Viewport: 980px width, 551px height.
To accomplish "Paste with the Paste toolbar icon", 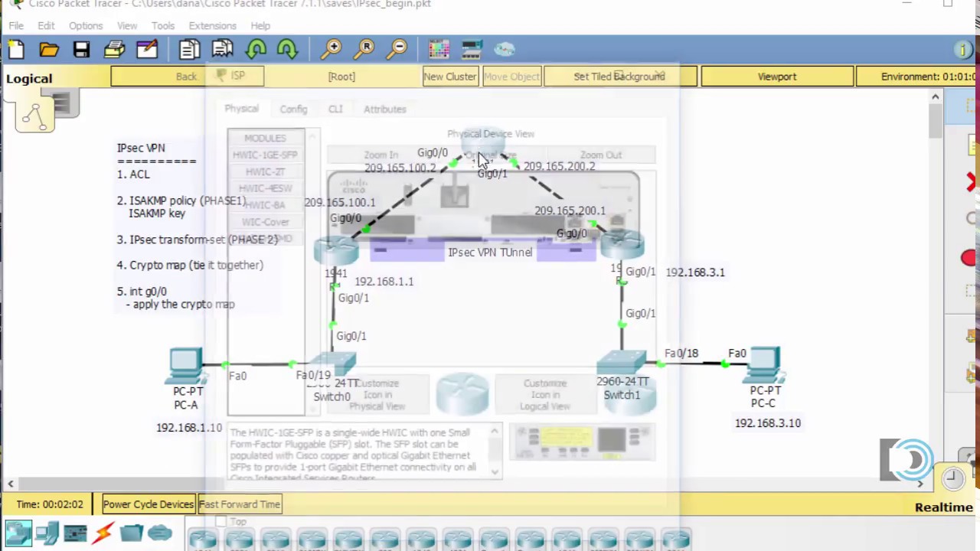I will [x=222, y=50].
